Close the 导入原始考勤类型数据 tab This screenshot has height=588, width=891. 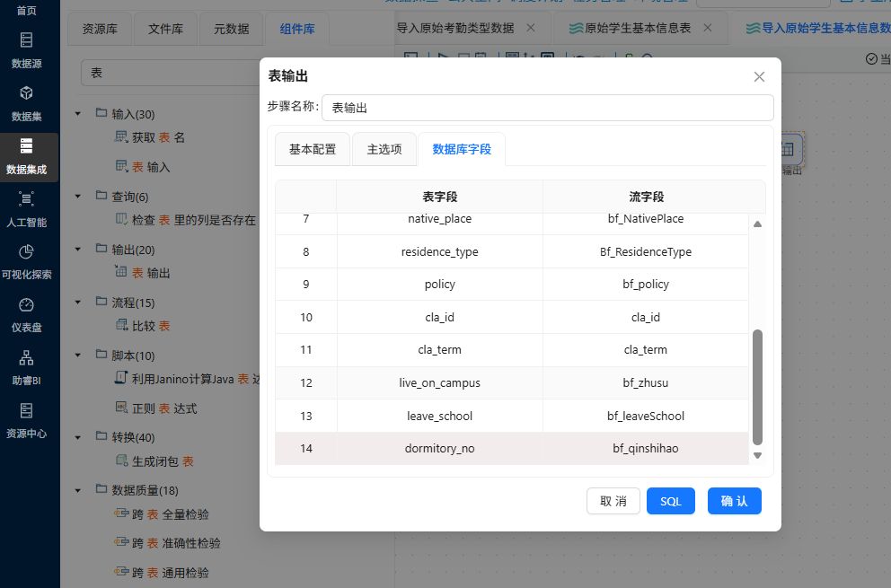(530, 28)
